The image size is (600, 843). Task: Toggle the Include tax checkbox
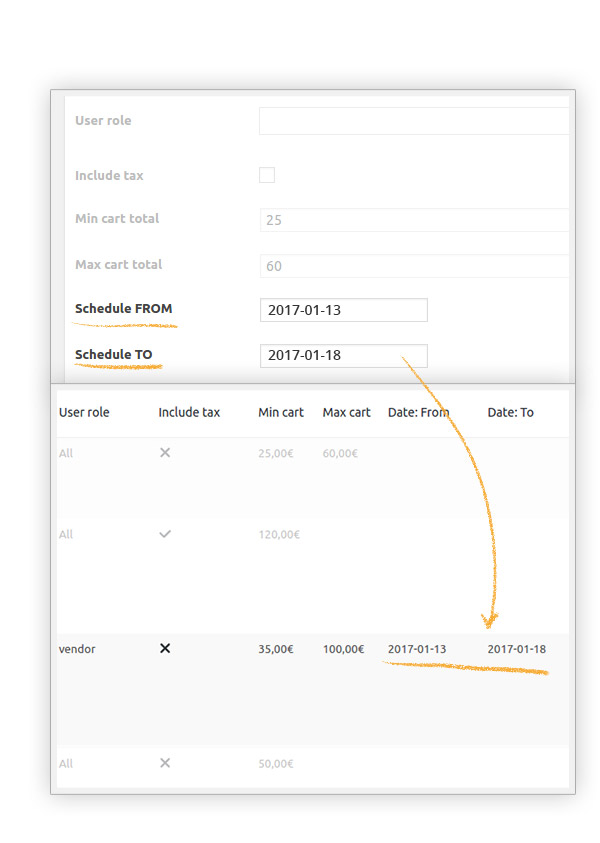[x=266, y=174]
